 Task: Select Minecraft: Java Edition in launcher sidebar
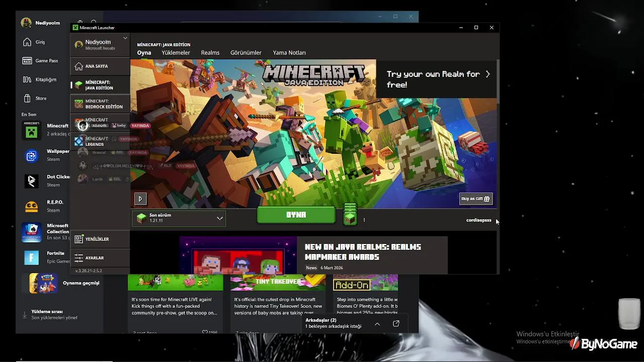pyautogui.click(x=100, y=85)
